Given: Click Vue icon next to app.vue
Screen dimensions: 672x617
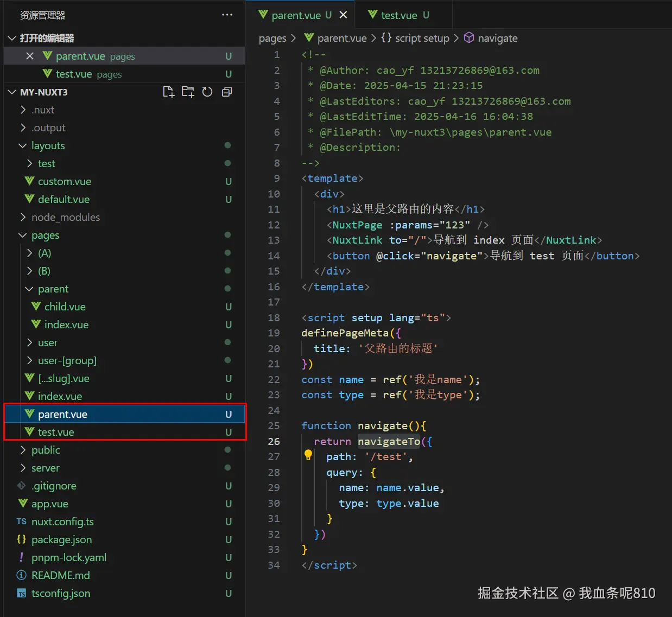Looking at the screenshot, I should [23, 503].
